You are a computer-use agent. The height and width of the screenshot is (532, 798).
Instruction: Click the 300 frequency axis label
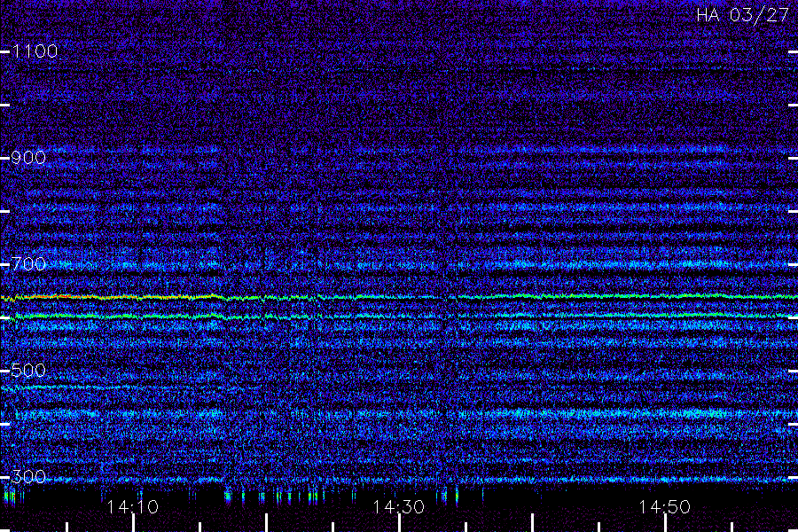tap(28, 476)
